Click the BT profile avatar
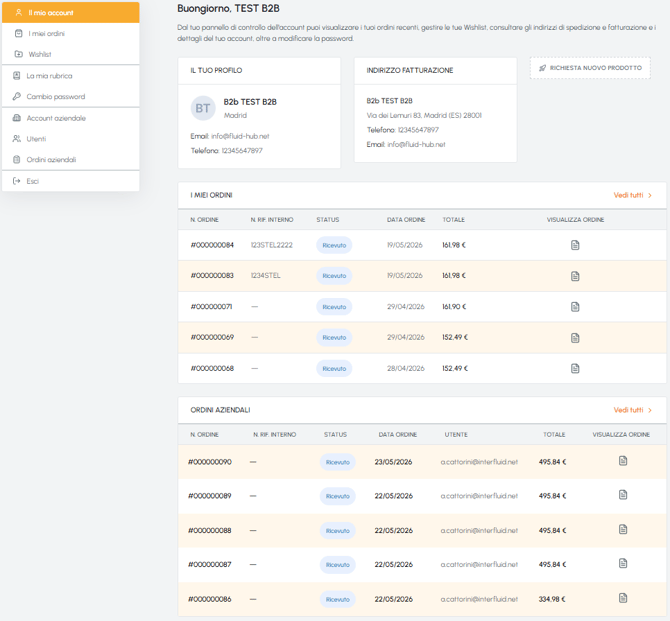Screen dimensions: 670x621 click(203, 108)
